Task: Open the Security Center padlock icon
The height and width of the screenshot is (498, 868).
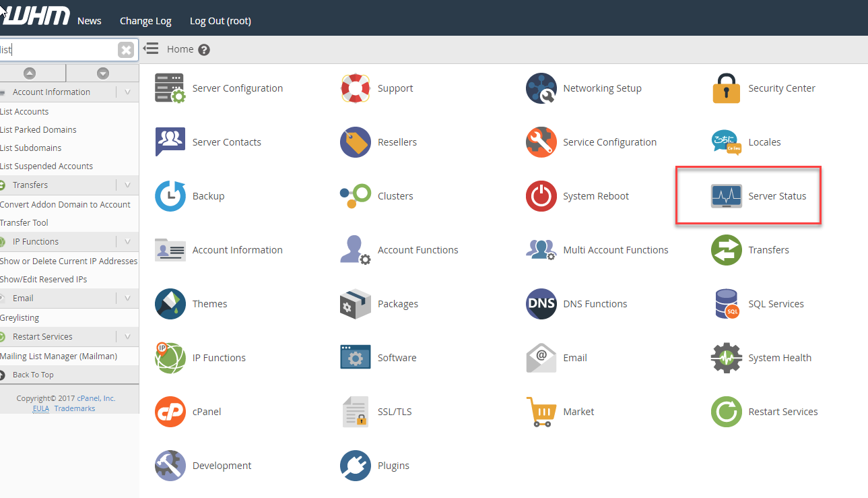Action: pos(727,88)
